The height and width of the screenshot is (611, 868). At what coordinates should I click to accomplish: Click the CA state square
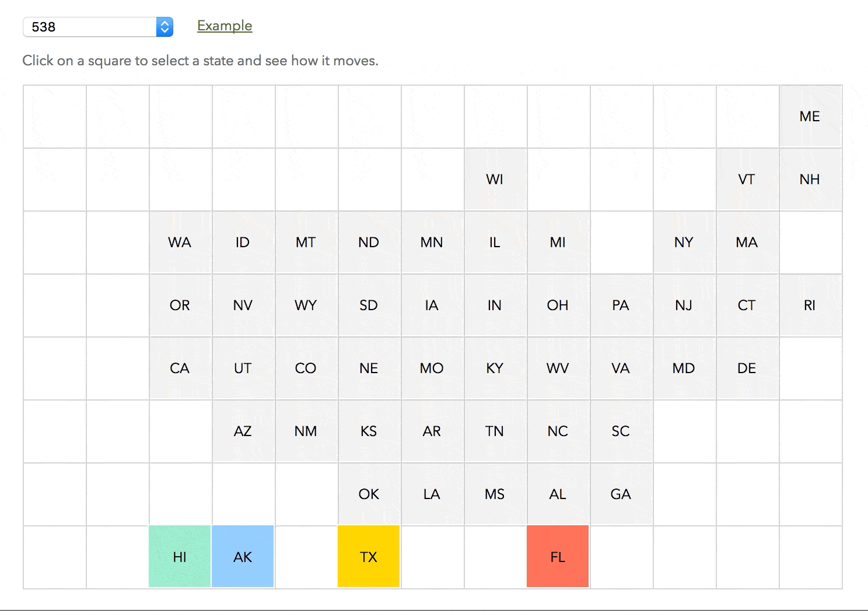coord(179,368)
